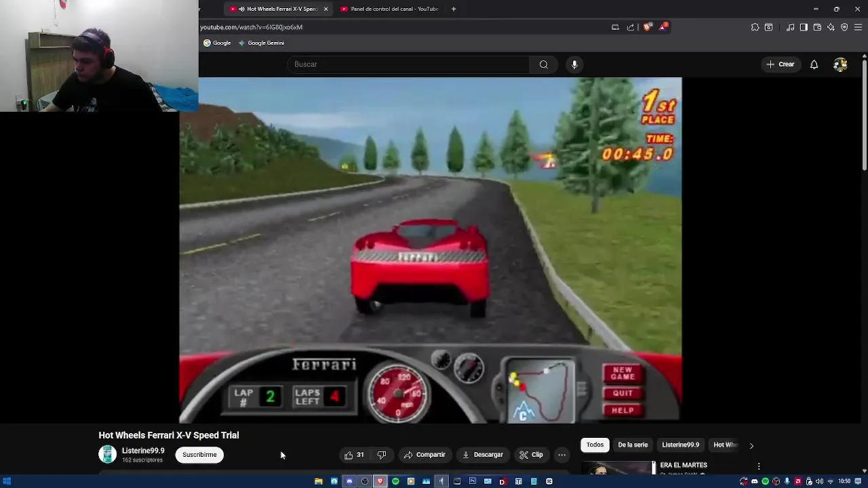Open the Listerine99.9 channel avatar
Viewport: 868px width, 488px height.
point(107,454)
